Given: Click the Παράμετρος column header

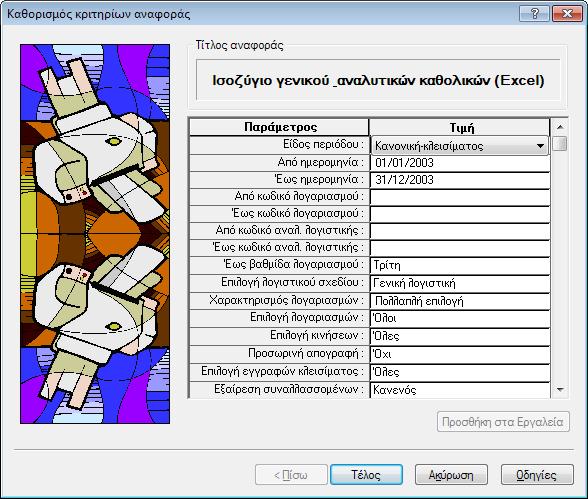Looking at the screenshot, I should 279,127.
